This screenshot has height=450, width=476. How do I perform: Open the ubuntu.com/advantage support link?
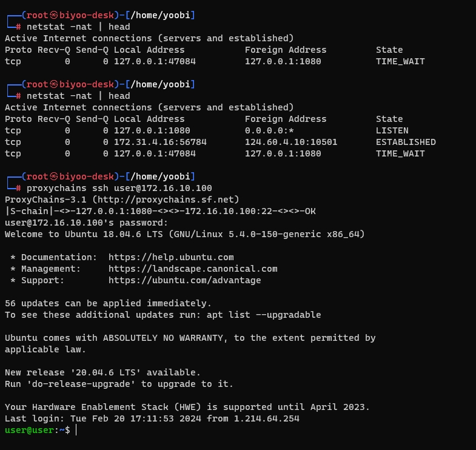point(185,280)
